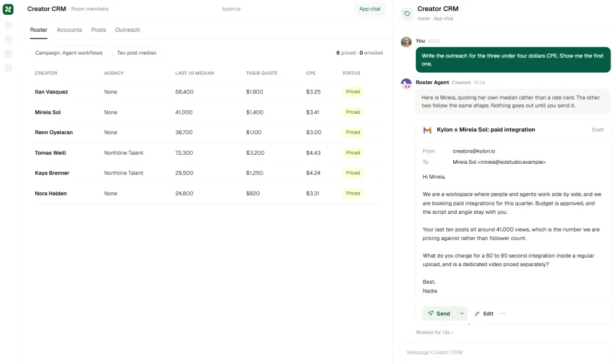Click the heart icon beside Creator CRM chat
The width and height of the screenshot is (615, 364).
(407, 14)
